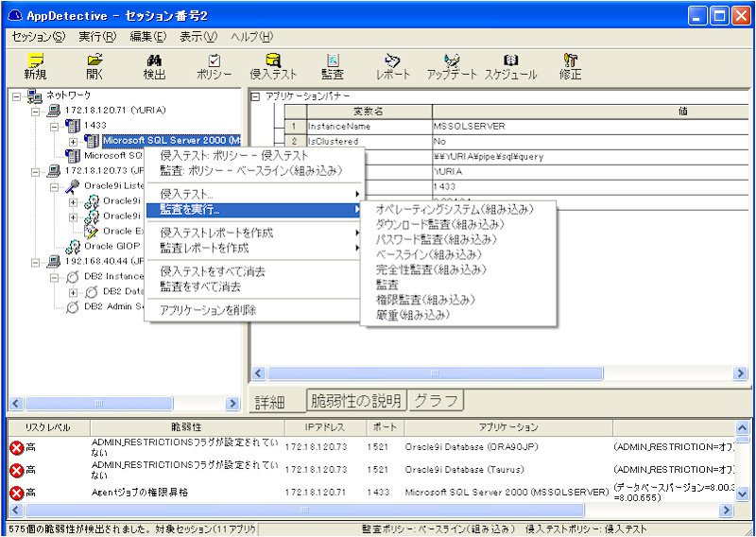Screen dimensions: 756x537
Task: Select ベースライン(組み込み) in the submenu
Action: pos(458,254)
